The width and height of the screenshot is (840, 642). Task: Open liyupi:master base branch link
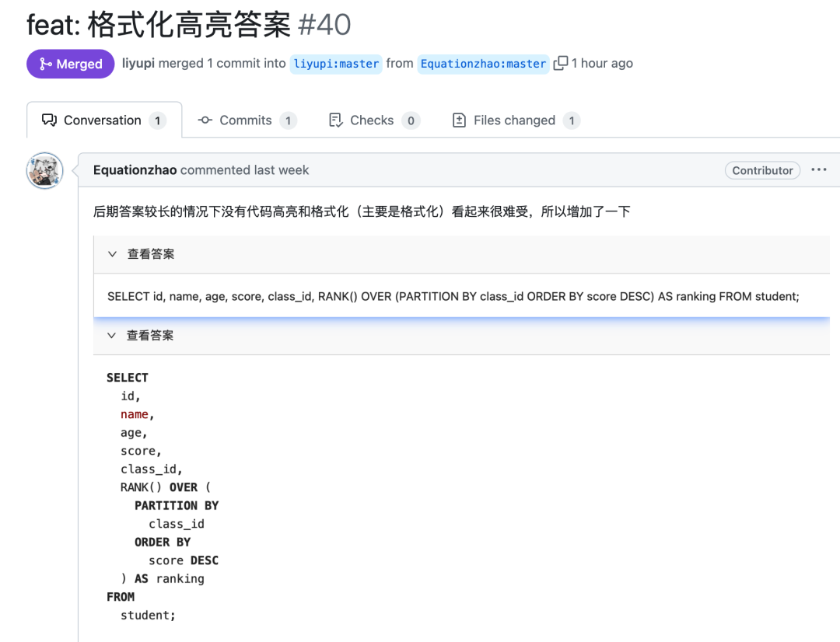click(x=336, y=64)
